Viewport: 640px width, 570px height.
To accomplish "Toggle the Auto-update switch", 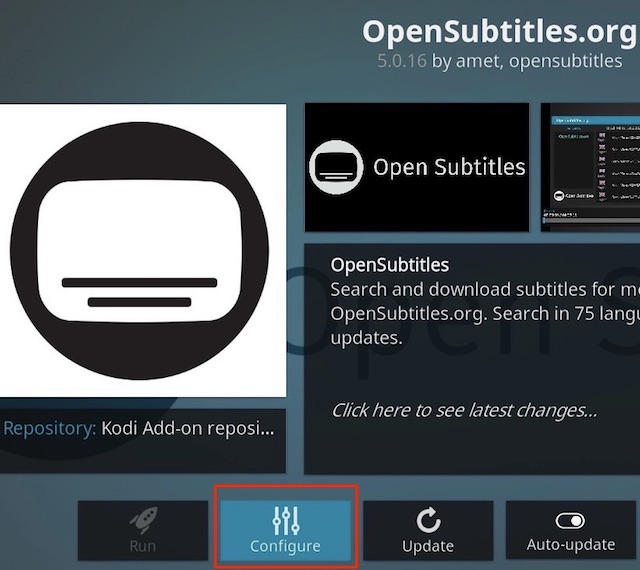I will pyautogui.click(x=571, y=530).
